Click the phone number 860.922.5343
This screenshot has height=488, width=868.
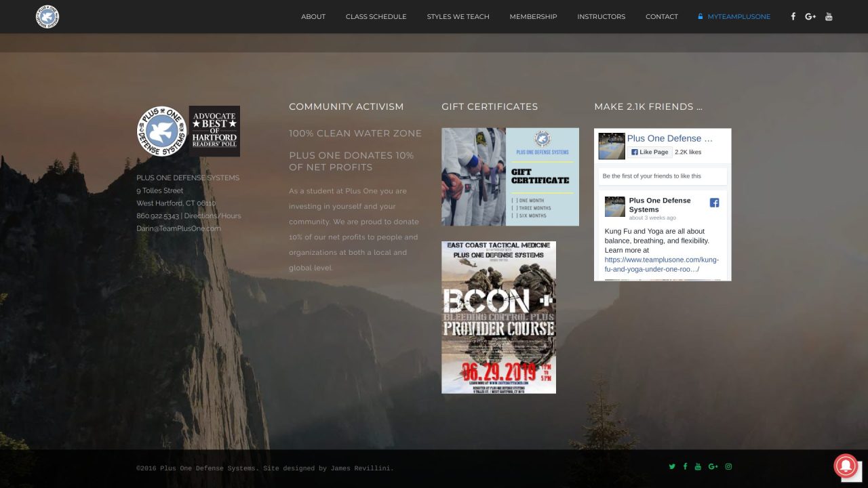tap(158, 216)
